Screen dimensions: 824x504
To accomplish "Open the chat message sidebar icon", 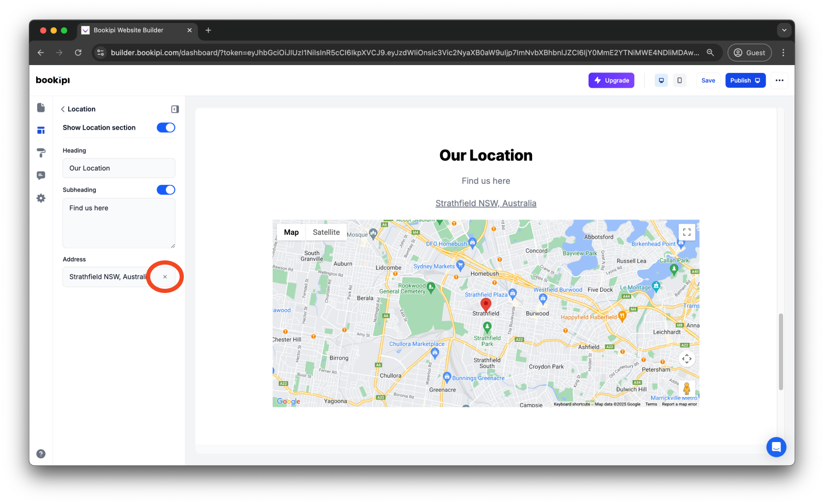I will tap(41, 175).
